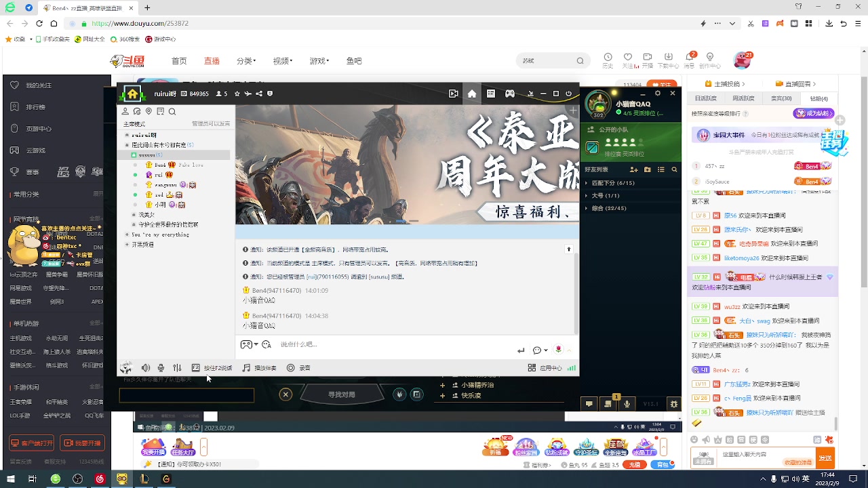The height and width of the screenshot is (488, 868).
Task: Click the green network signal bars
Action: click(571, 367)
